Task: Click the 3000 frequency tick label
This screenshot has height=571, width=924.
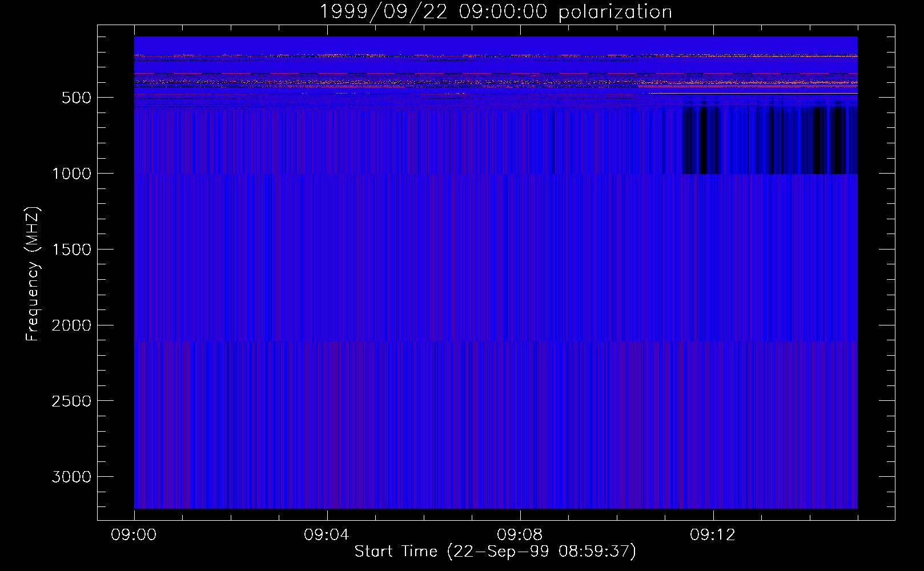Action: 71,477
